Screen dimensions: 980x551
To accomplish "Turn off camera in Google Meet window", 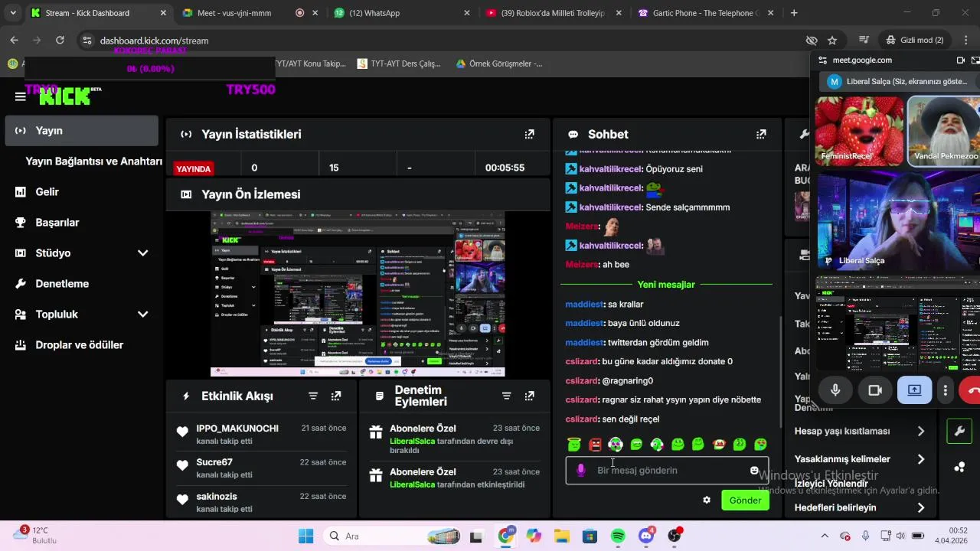I will click(x=875, y=390).
